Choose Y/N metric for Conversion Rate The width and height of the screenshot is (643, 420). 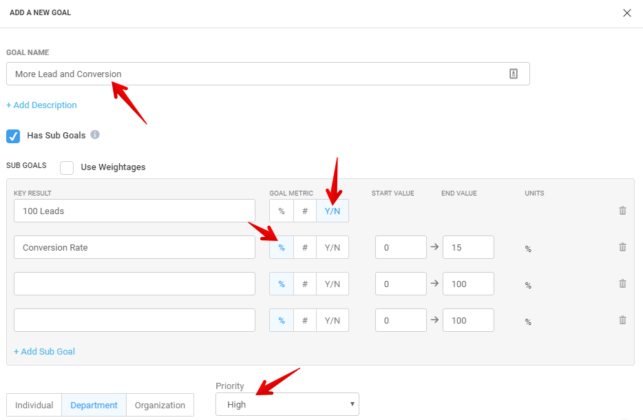[333, 247]
